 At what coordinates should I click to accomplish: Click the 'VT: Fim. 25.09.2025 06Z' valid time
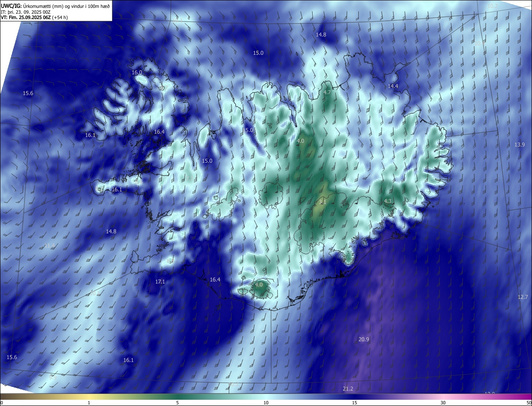click(x=26, y=17)
